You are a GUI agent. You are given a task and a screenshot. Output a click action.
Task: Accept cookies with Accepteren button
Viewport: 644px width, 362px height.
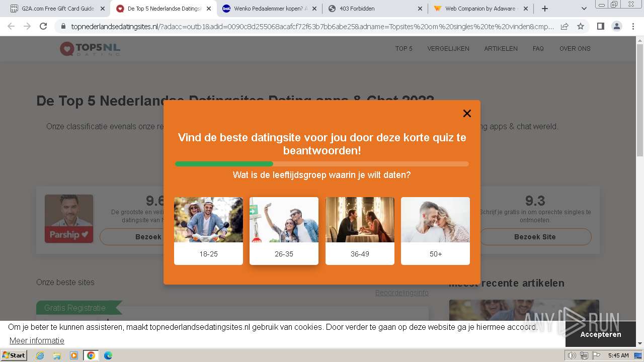click(x=601, y=334)
